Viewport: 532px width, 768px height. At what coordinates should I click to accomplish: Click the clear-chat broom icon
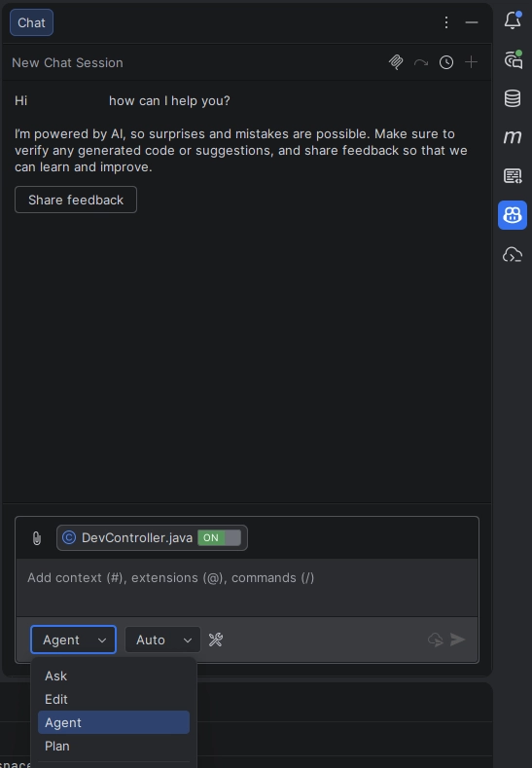tap(396, 62)
